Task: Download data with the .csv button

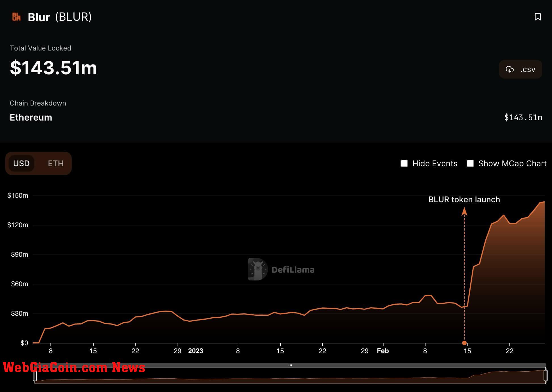Action: pos(521,69)
